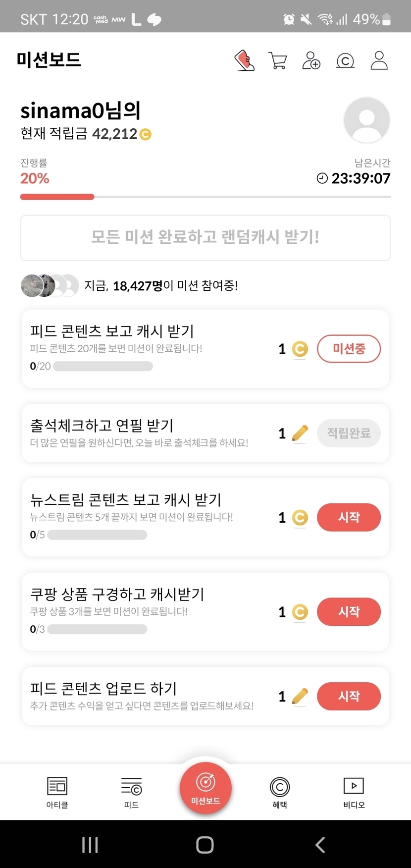Open the shopping cart icon
The height and width of the screenshot is (868, 411).
[x=277, y=61]
